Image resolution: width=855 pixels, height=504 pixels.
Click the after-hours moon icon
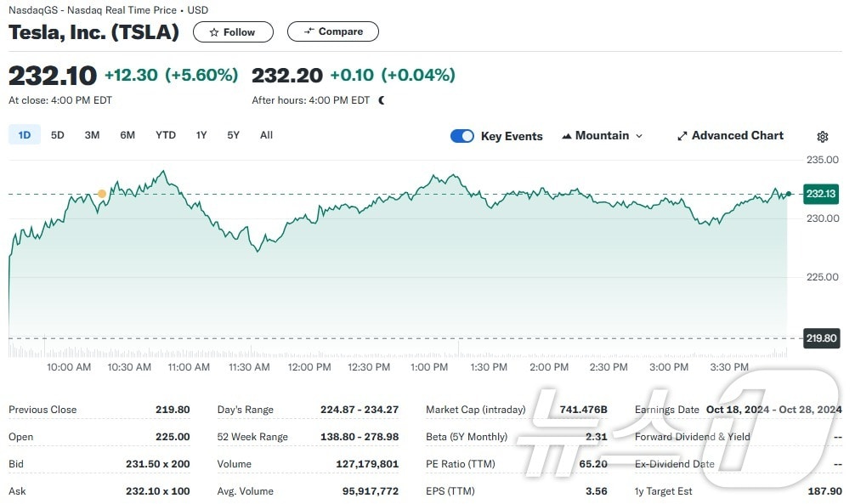382,100
